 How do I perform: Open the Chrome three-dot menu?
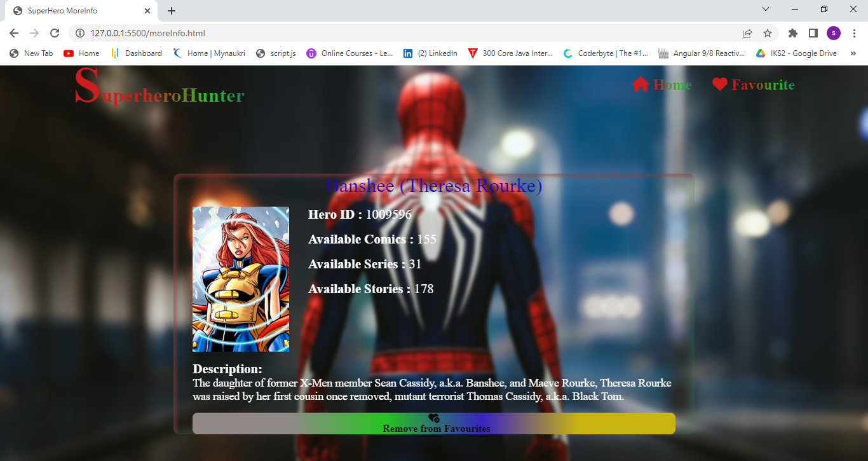854,32
